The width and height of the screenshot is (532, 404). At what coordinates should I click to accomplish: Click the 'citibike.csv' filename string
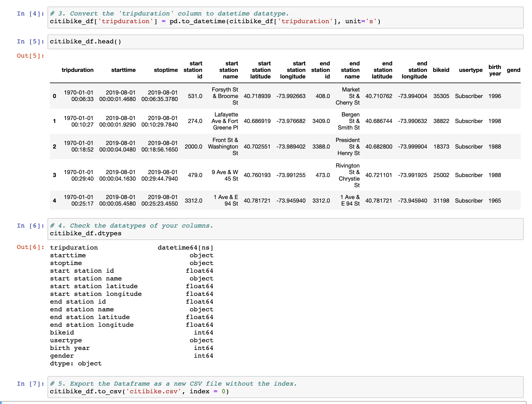[155, 391]
